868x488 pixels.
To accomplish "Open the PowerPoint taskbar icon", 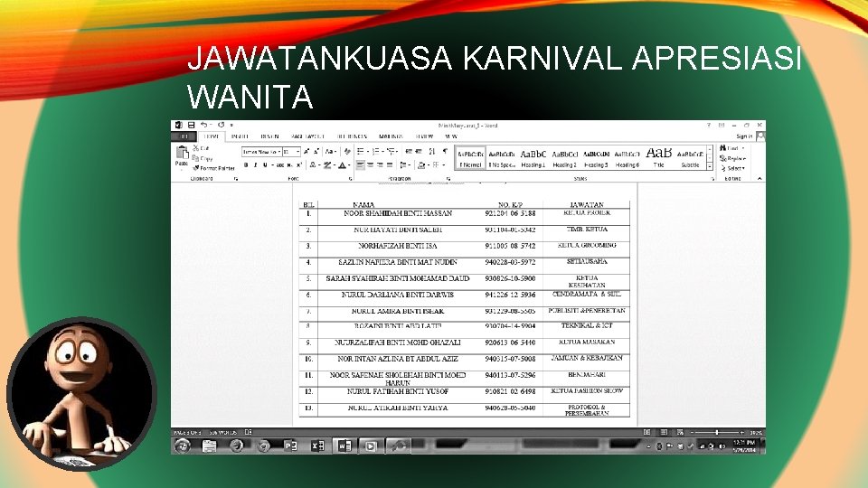I will [x=290, y=446].
